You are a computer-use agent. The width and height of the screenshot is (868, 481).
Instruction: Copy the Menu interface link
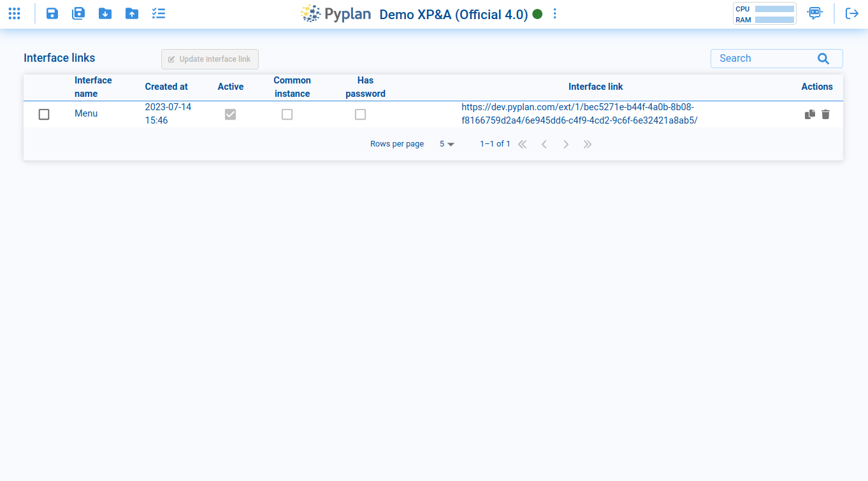click(x=809, y=114)
